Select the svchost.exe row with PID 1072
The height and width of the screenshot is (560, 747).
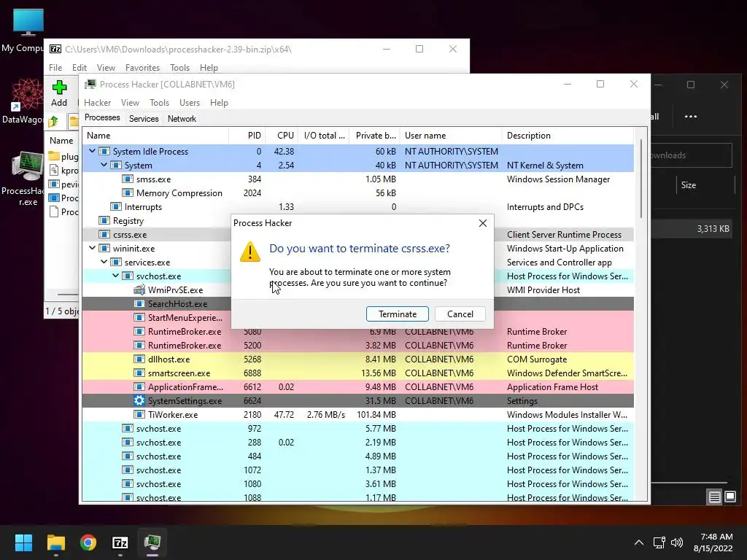(x=357, y=470)
